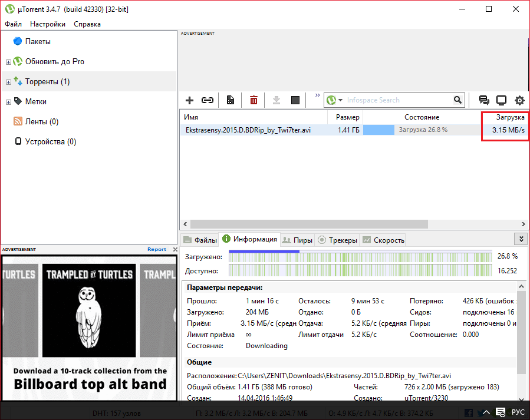Select Торренты (1) in the sidebar
This screenshot has height=420, width=530.
(x=47, y=82)
